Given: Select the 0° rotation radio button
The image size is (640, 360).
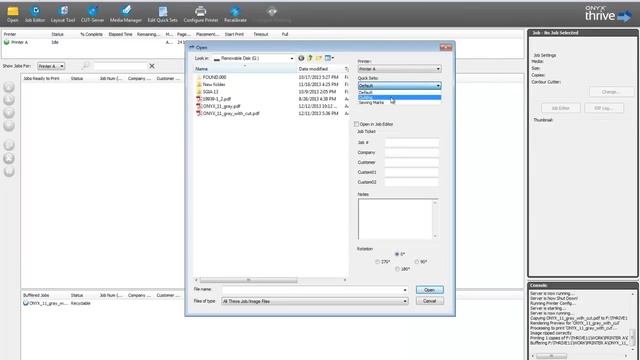Looking at the screenshot, I should (x=397, y=254).
